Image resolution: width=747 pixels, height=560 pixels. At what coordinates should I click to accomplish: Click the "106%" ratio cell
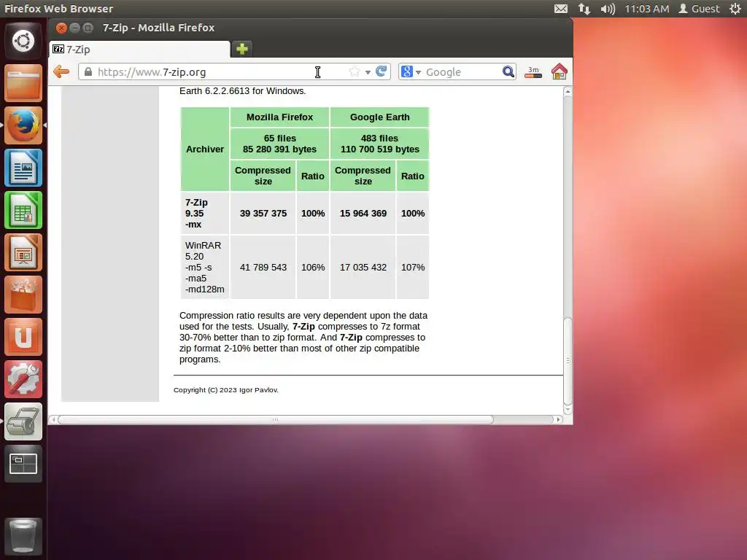pyautogui.click(x=313, y=267)
